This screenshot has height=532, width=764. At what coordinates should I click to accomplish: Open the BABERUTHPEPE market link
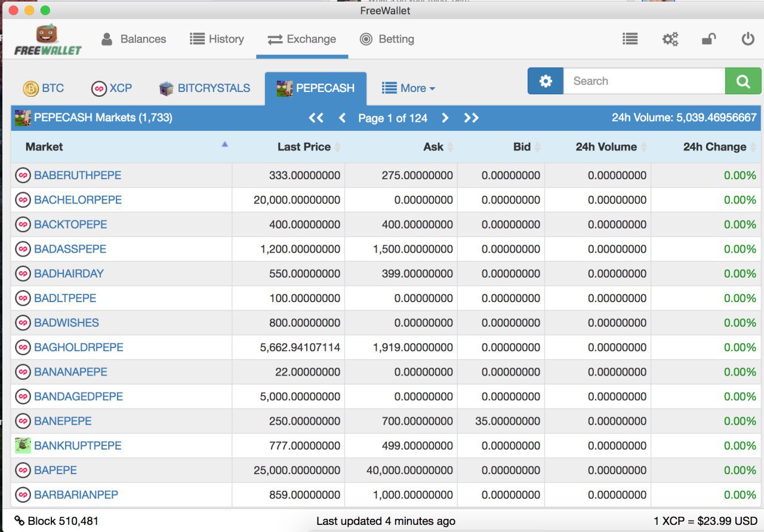78,175
